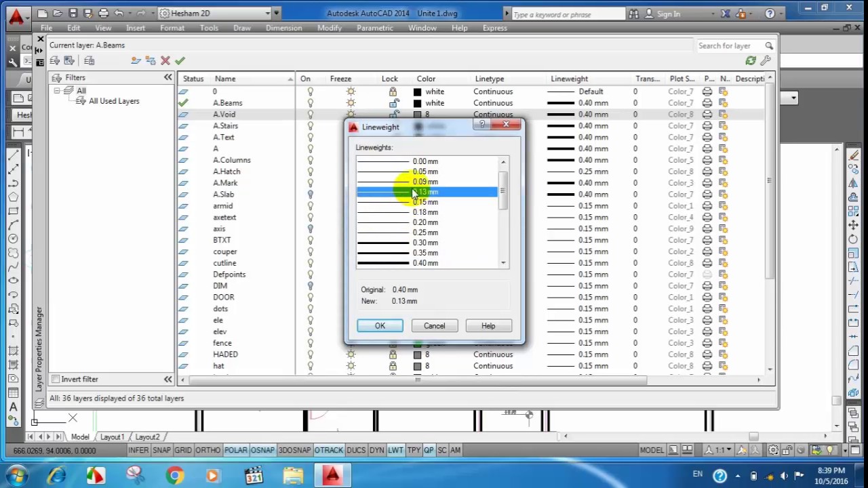Click the Mirror tool in right Modify toolbar
This screenshot has height=488, width=868.
pos(854,183)
